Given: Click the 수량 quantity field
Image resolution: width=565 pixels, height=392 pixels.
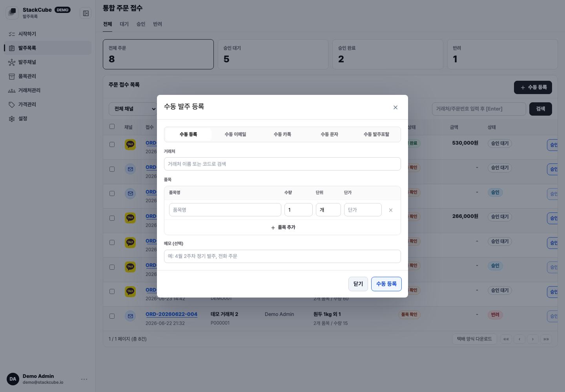Looking at the screenshot, I should click(x=299, y=210).
